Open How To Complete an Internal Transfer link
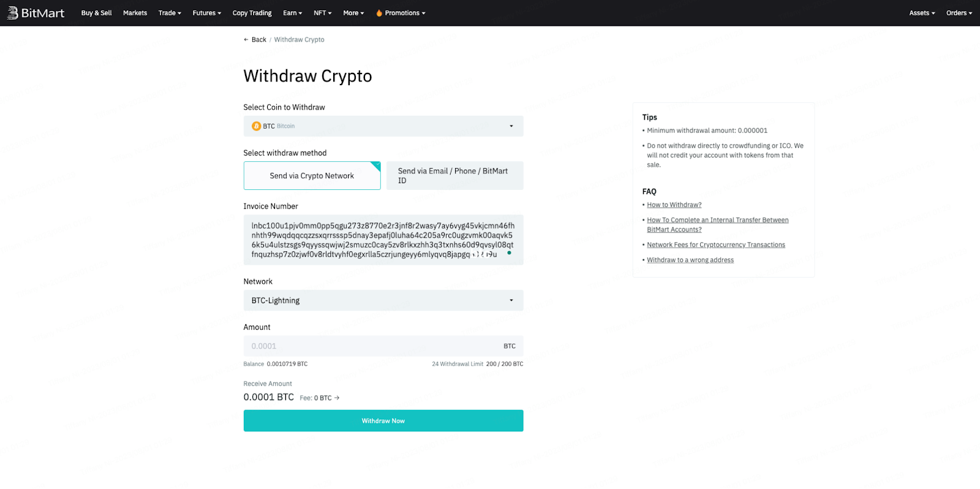Screen dimensions: 980x489 718,225
